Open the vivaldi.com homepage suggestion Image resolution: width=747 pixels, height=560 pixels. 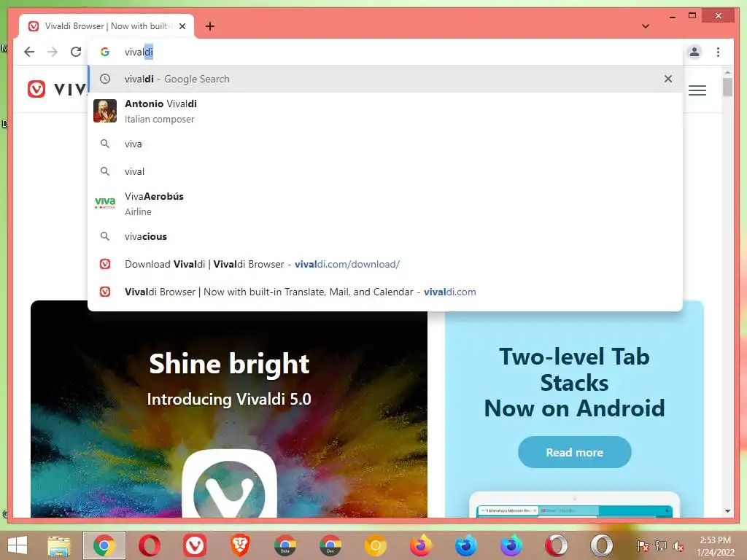pos(385,292)
